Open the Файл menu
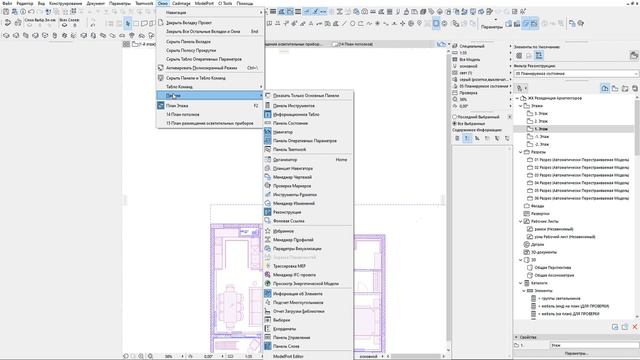Screen dimensions: 640x360 [7, 3]
